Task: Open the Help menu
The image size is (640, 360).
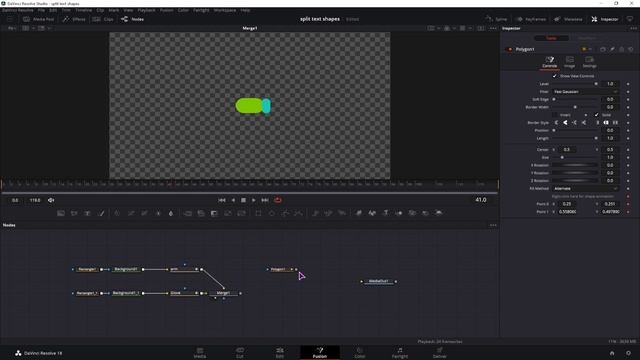Action: click(245, 10)
